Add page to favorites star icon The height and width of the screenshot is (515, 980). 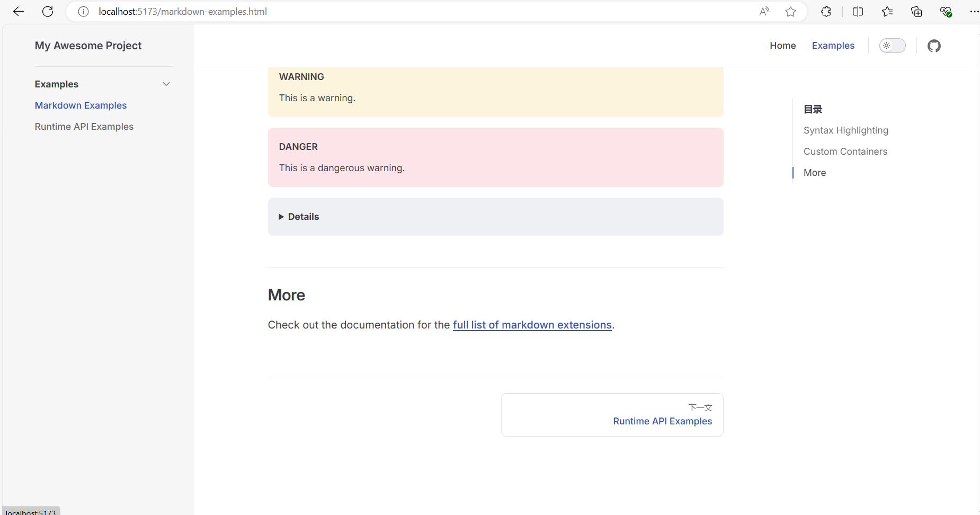point(790,12)
